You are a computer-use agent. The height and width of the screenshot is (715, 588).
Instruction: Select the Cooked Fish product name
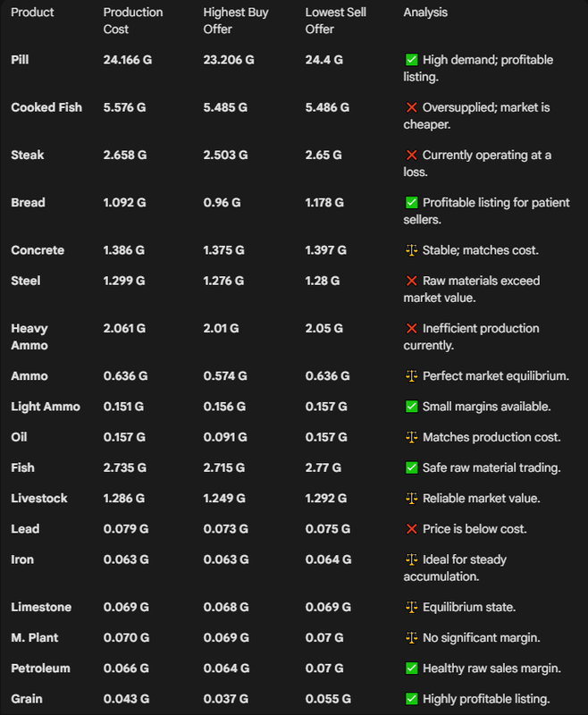click(46, 107)
